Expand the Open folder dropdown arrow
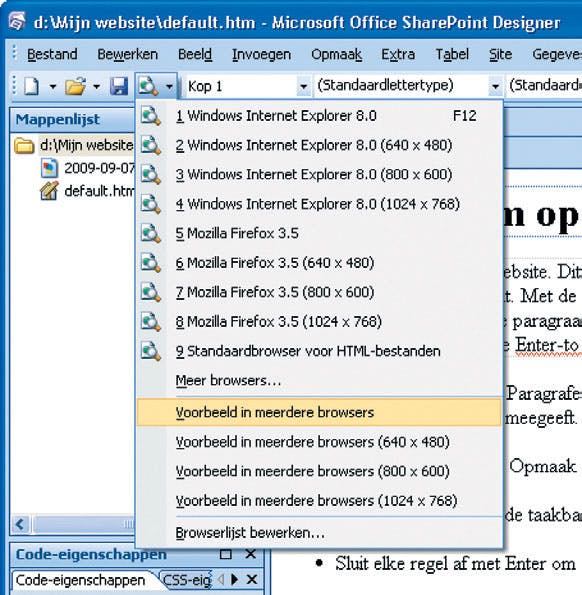The width and height of the screenshot is (582, 595). pyautogui.click(x=97, y=87)
